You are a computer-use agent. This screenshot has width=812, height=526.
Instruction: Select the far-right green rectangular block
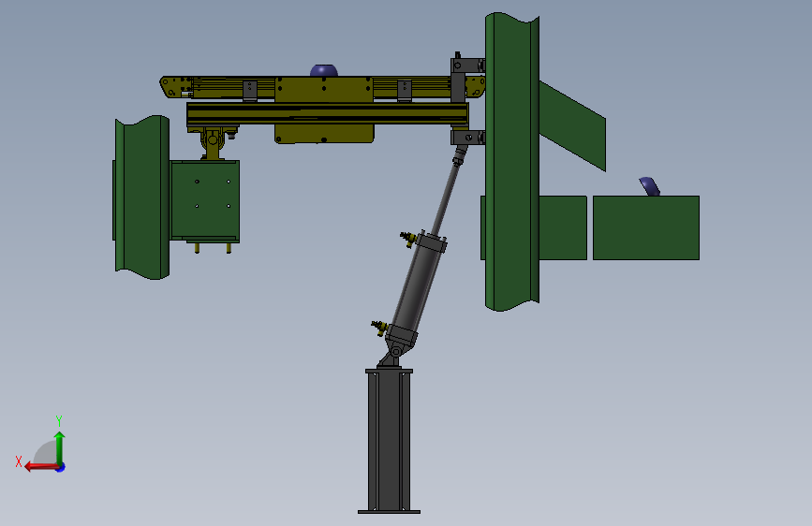point(646,227)
